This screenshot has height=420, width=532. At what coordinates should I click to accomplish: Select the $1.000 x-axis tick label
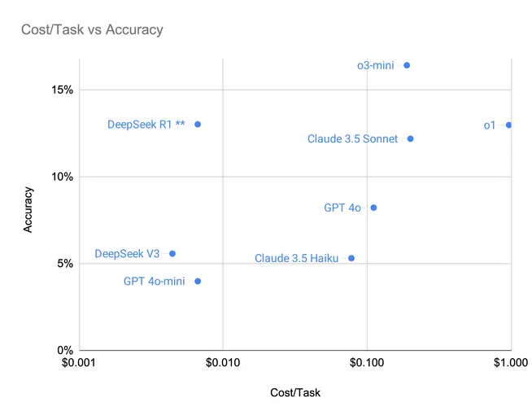tap(511, 363)
